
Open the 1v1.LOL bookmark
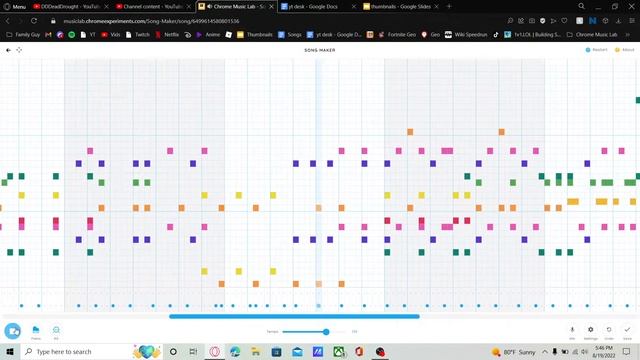(x=533, y=35)
